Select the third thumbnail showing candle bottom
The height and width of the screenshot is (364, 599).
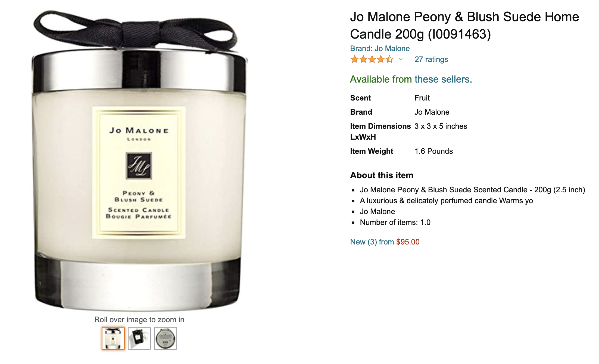point(166,338)
